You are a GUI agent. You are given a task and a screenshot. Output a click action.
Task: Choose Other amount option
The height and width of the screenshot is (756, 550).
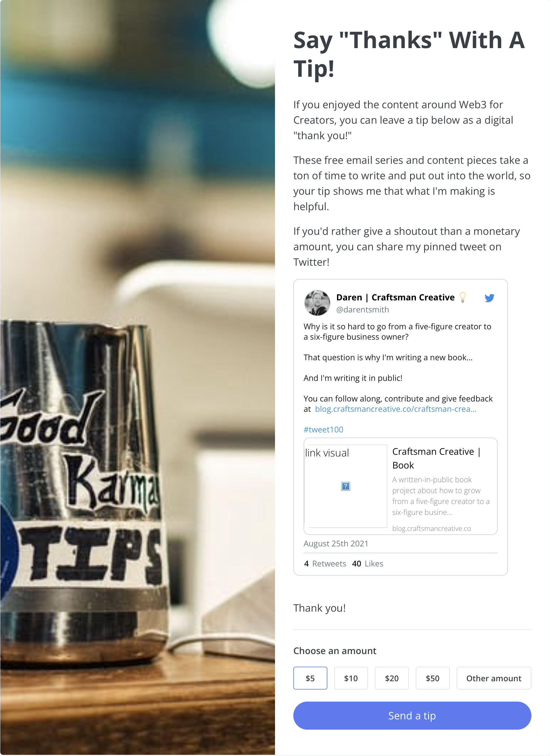(494, 678)
